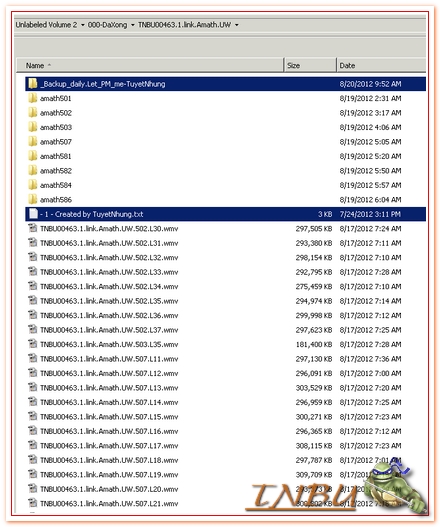Click the video icon of 507.L12.wmv
This screenshot has height=527, width=440.
point(33,373)
